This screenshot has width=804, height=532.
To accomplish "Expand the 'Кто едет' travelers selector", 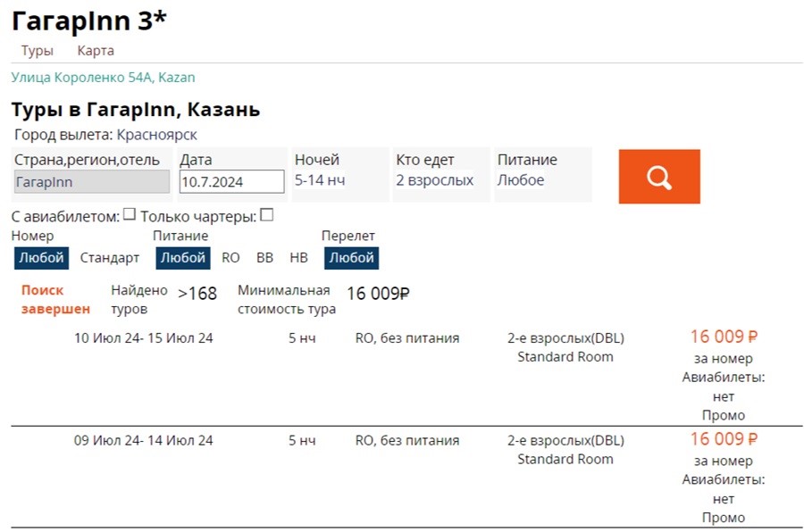I will click(434, 180).
